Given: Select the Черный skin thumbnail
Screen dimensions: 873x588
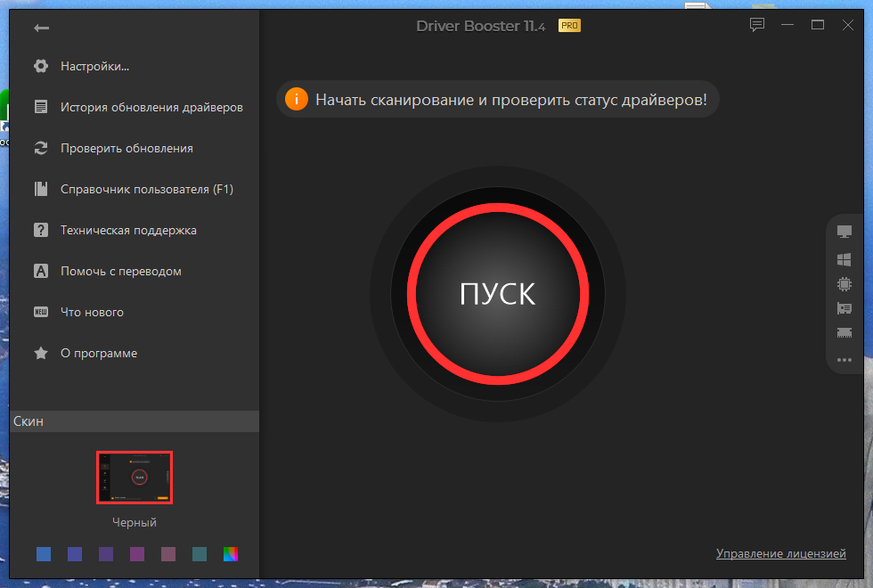Looking at the screenshot, I should (x=135, y=478).
